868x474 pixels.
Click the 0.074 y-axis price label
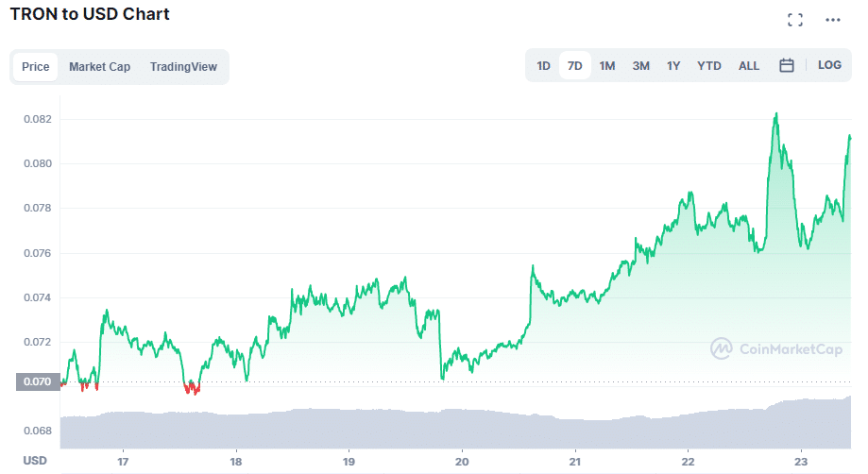(38, 297)
